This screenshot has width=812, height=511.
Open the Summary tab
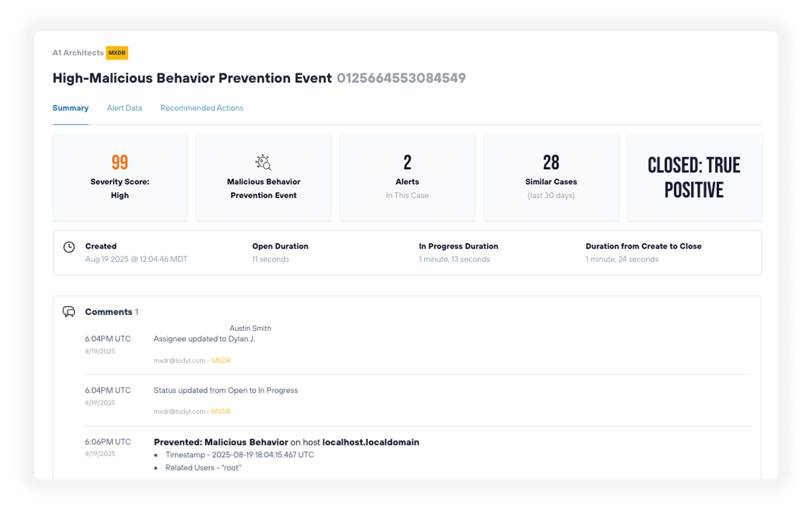pos(70,108)
